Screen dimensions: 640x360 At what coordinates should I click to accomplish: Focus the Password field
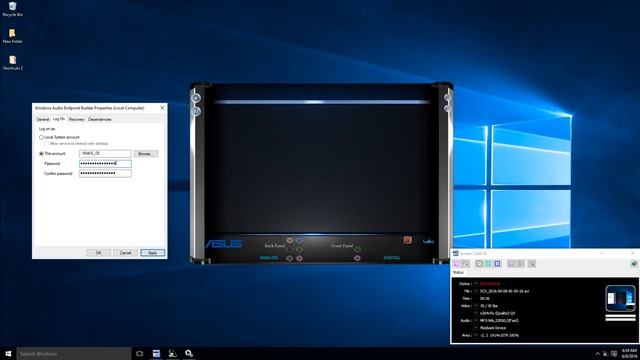coord(105,164)
